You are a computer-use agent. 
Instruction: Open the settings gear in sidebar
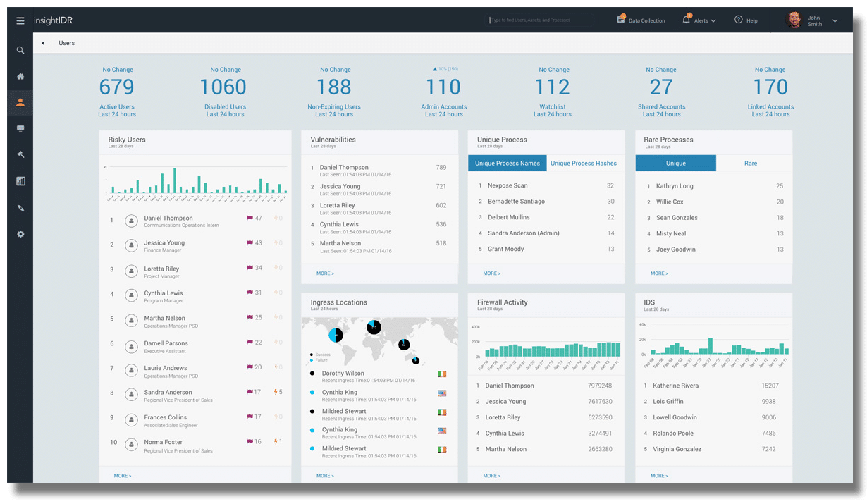pos(20,234)
